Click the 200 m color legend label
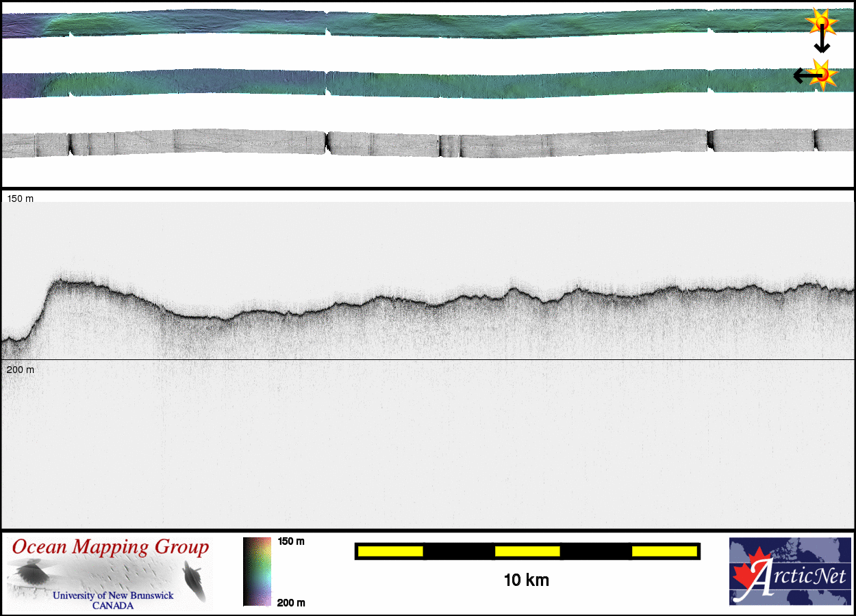Screen dimensions: 856x616 point(290,602)
